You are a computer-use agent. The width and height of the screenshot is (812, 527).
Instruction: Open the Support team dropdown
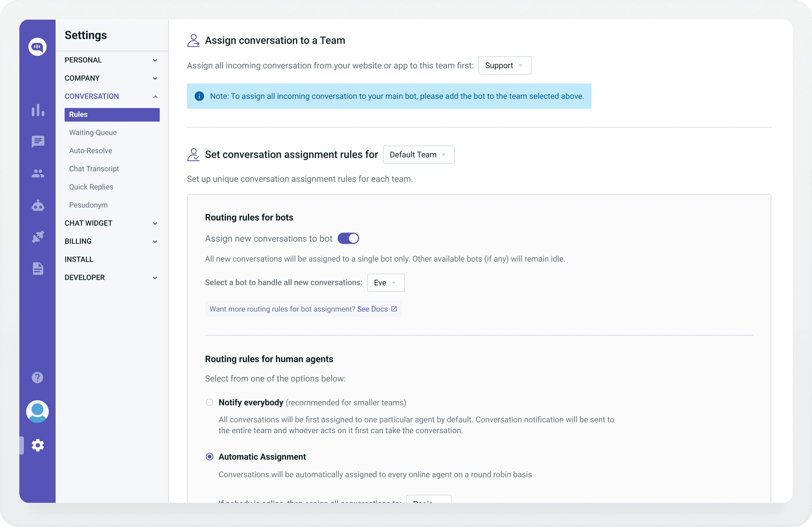pyautogui.click(x=504, y=66)
